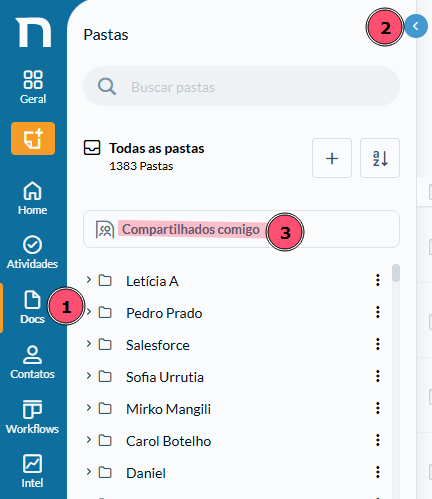The width and height of the screenshot is (432, 499).
Task: Add a new folder with plus button
Action: click(x=332, y=158)
